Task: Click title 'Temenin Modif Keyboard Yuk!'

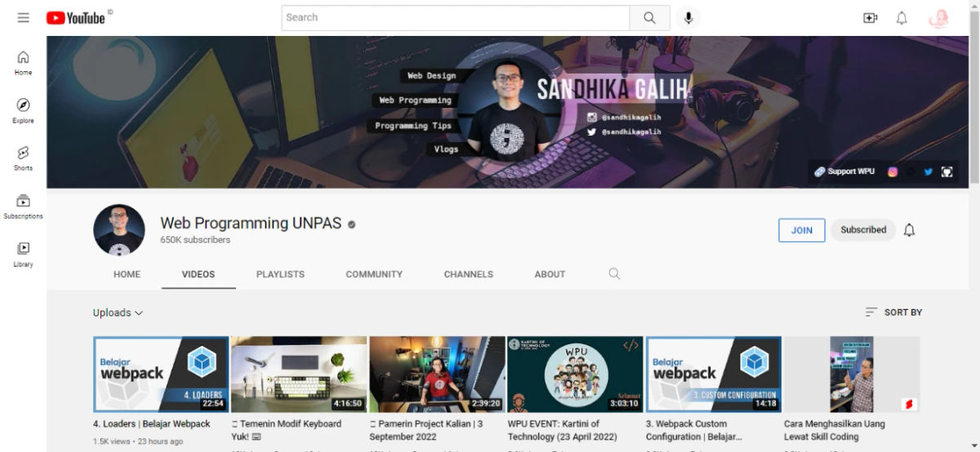Action: tap(287, 430)
